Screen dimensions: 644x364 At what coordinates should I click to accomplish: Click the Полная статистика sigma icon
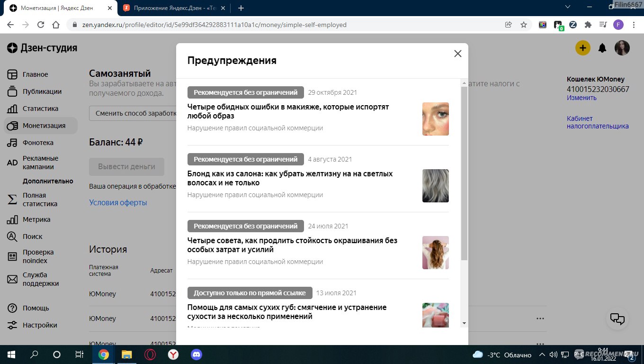pos(12,200)
